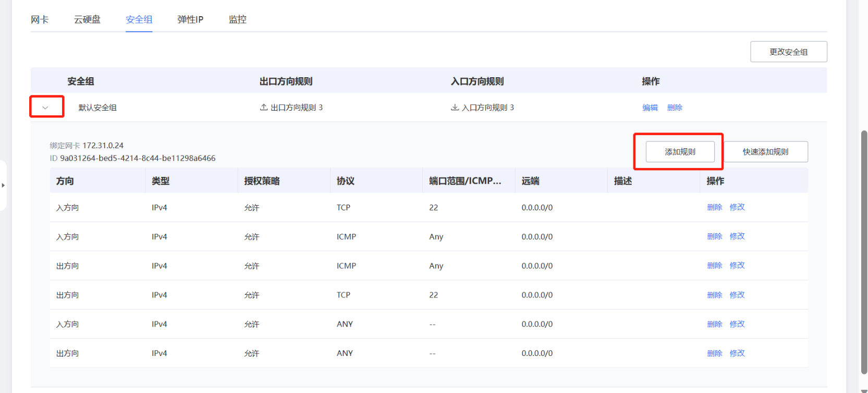
Task: Select the 弹性IP tab
Action: coord(190,20)
